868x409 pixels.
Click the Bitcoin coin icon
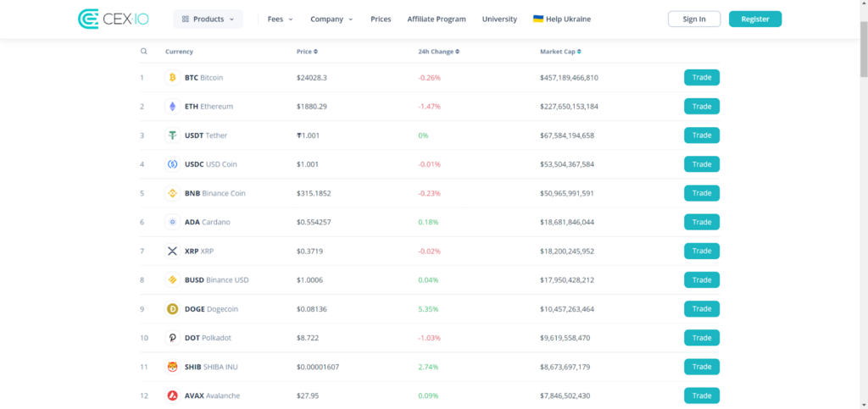(x=172, y=78)
